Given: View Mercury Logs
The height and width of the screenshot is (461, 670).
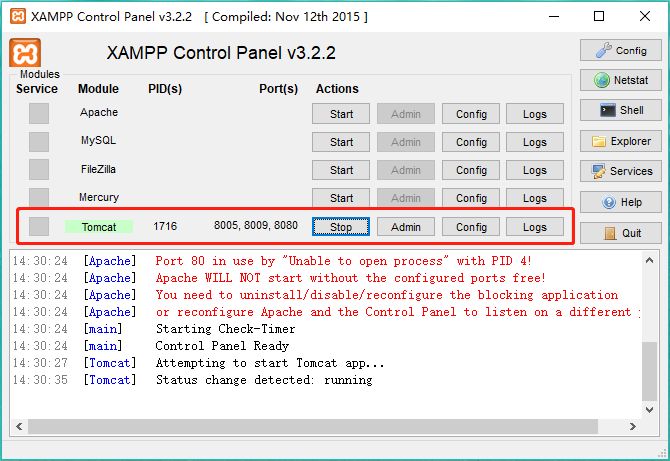Looking at the screenshot, I should [535, 198].
